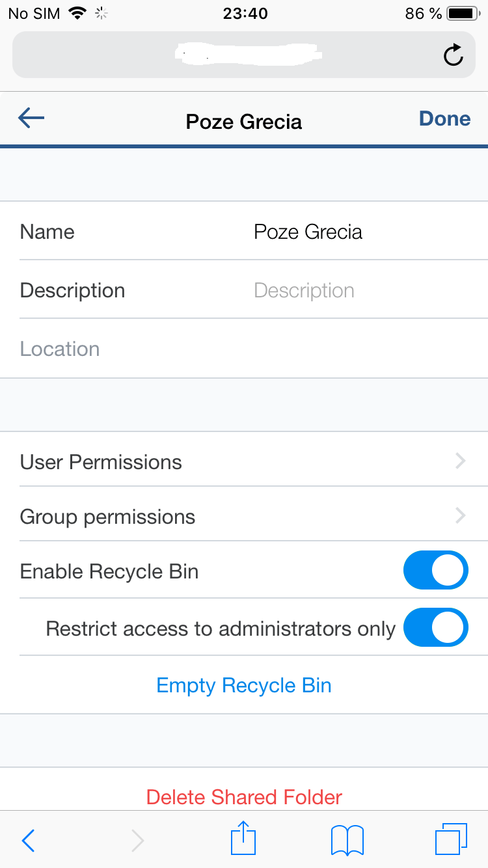Show open tabs via tabs icon

[x=450, y=839]
